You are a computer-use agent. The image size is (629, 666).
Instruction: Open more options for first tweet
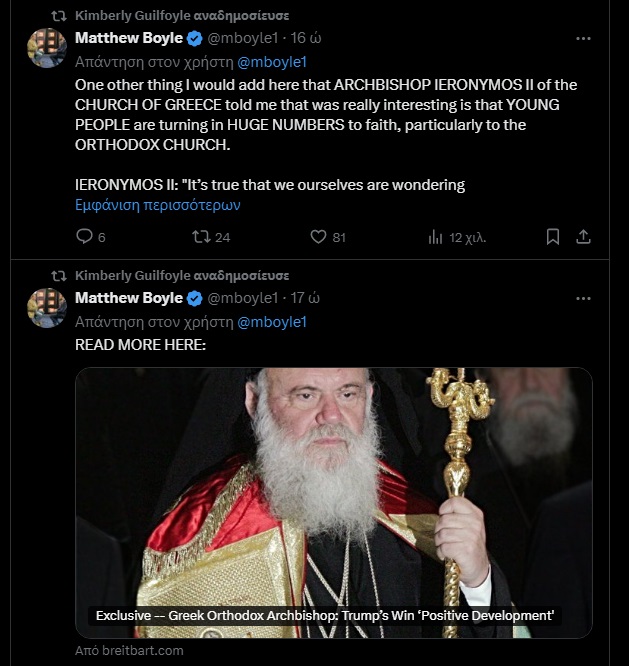pos(583,38)
